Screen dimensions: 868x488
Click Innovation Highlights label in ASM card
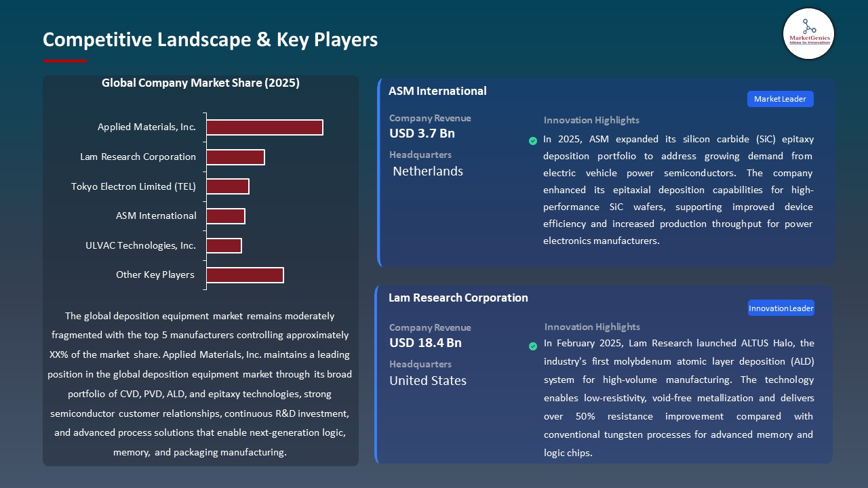click(591, 121)
